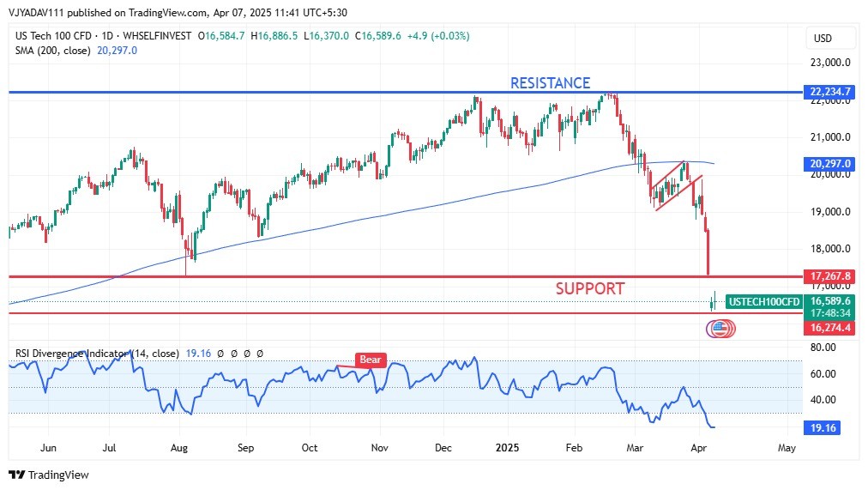Click the TradingView logo at bottom left
Viewport: 868px width, 490px height.
pos(49,475)
